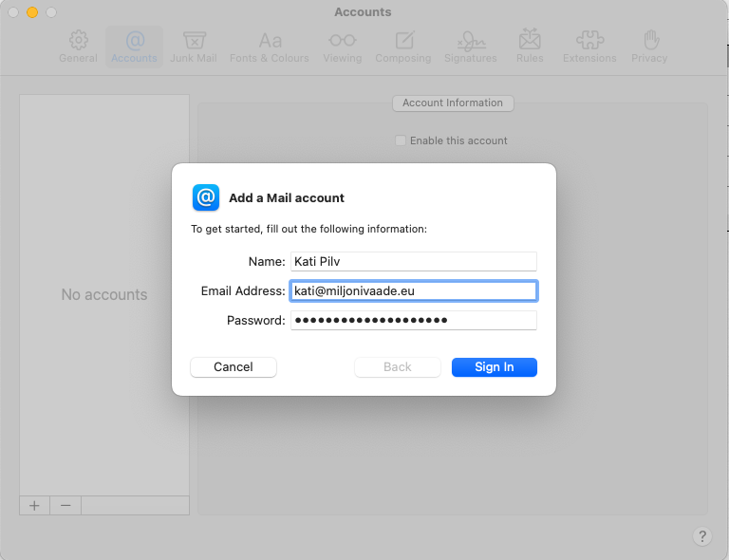Open the Composing preferences pane
Image resolution: width=729 pixels, height=560 pixels.
[403, 47]
